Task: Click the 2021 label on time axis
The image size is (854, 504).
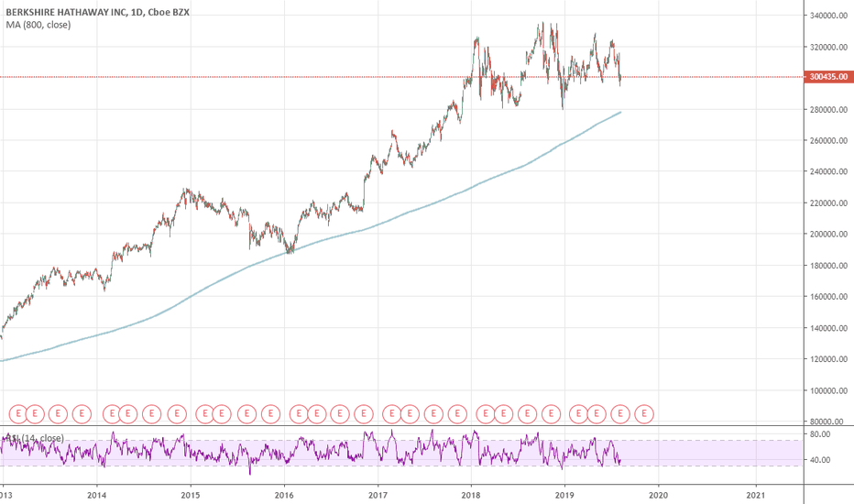Action: [756, 495]
